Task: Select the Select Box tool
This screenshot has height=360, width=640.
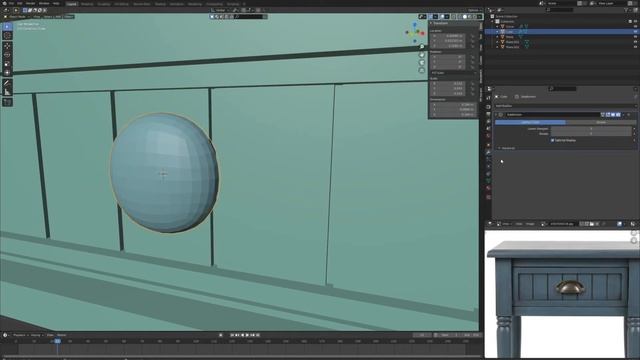Action: (7, 27)
